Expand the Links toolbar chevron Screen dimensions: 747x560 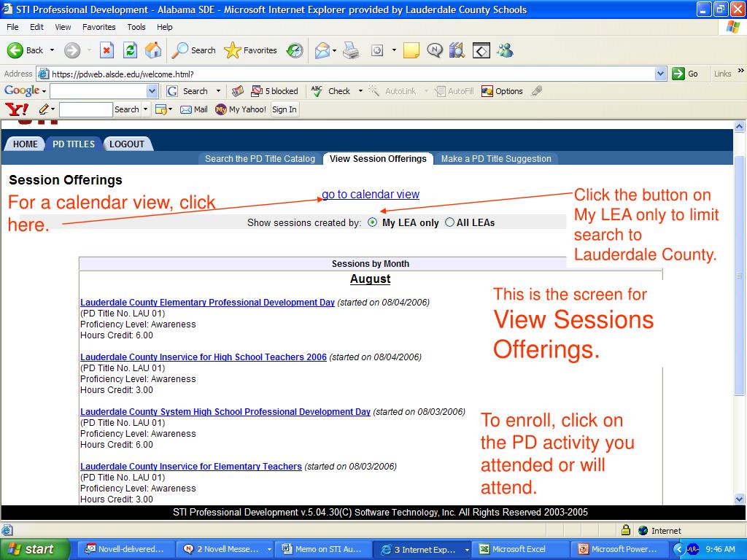click(741, 71)
